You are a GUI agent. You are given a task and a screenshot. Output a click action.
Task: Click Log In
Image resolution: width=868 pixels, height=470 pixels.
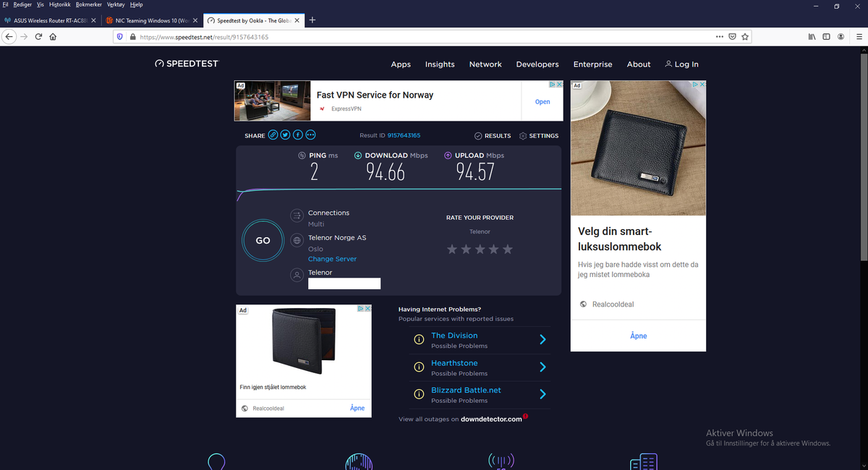tap(681, 64)
